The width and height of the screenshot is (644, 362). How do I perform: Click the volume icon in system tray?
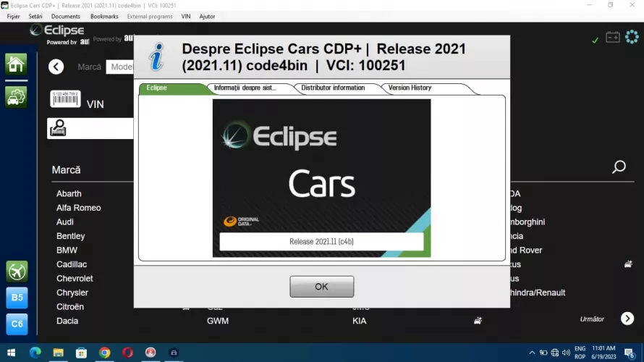pos(566,353)
